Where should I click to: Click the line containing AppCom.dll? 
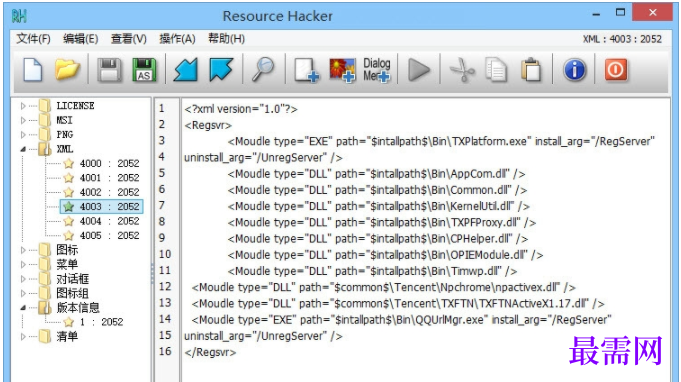(x=376, y=174)
